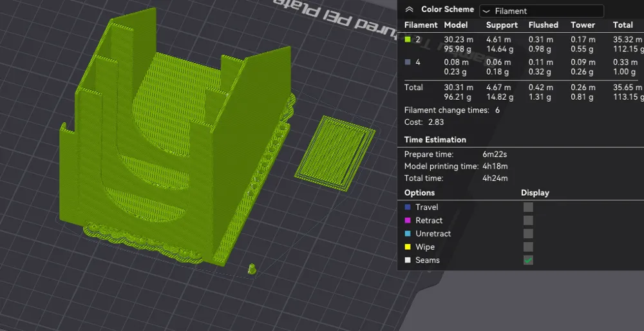Viewport: 644px width, 331px height.
Task: Click the blue Travel color square
Action: [x=408, y=207]
